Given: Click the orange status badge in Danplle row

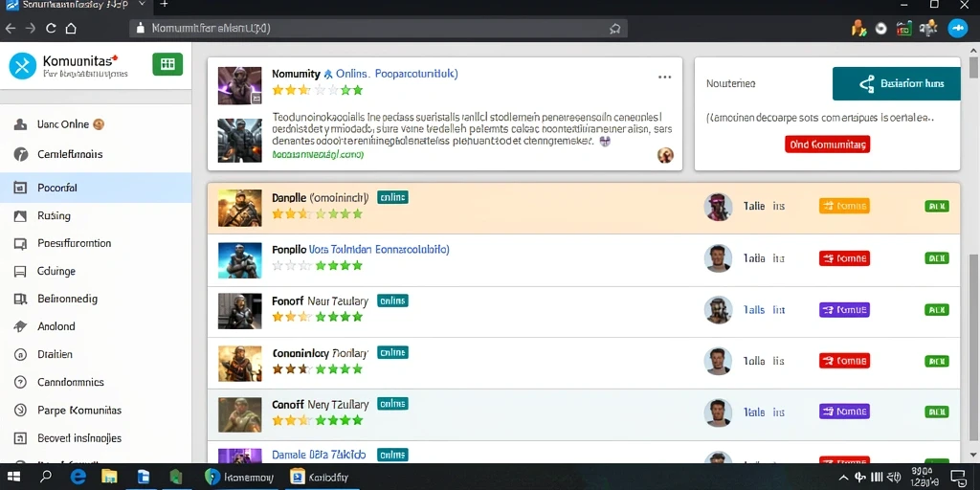Looking at the screenshot, I should [844, 206].
